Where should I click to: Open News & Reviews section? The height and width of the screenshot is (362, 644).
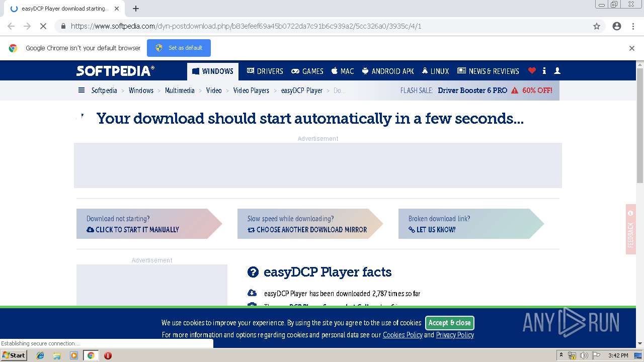pyautogui.click(x=488, y=71)
